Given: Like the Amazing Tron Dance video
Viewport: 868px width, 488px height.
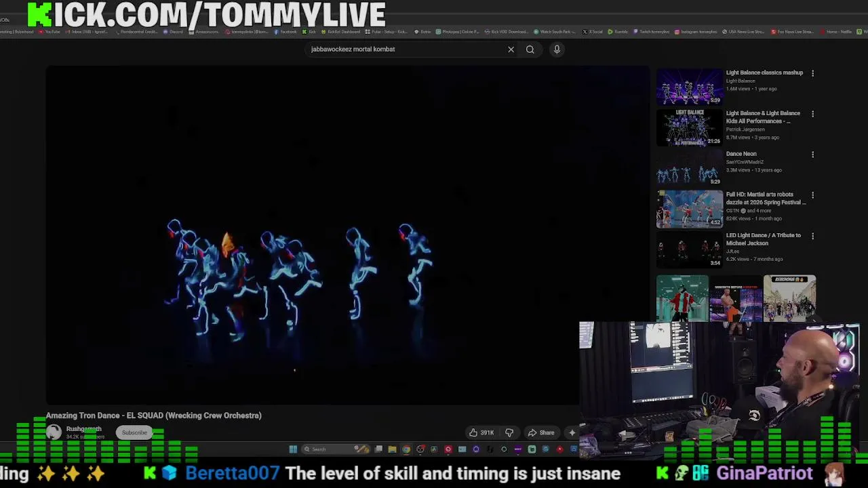Looking at the screenshot, I should click(x=481, y=432).
